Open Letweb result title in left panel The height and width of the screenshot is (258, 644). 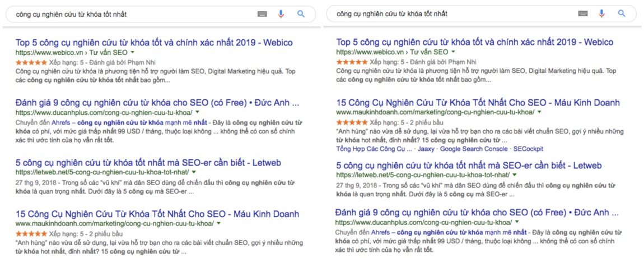(x=148, y=163)
